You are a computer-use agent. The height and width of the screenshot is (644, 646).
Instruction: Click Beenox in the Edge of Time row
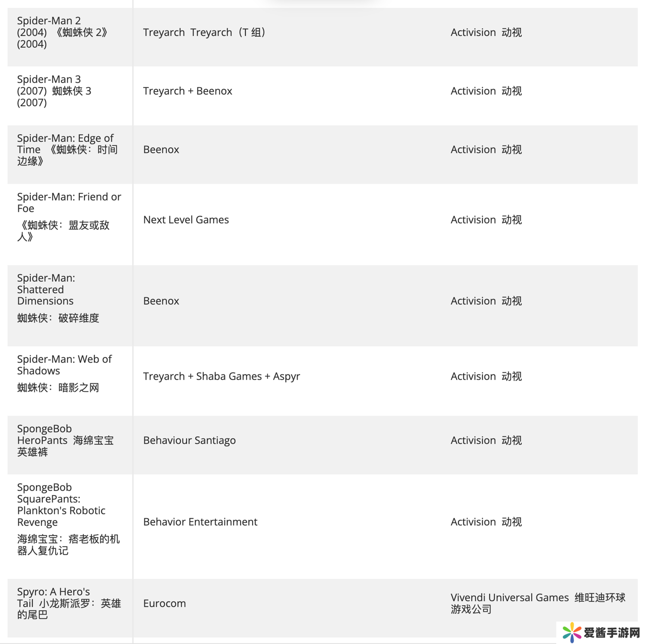coord(161,149)
